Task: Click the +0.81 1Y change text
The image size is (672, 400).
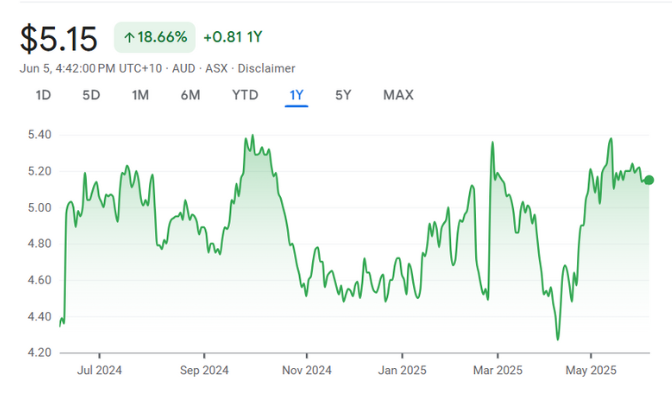Action: coord(233,37)
